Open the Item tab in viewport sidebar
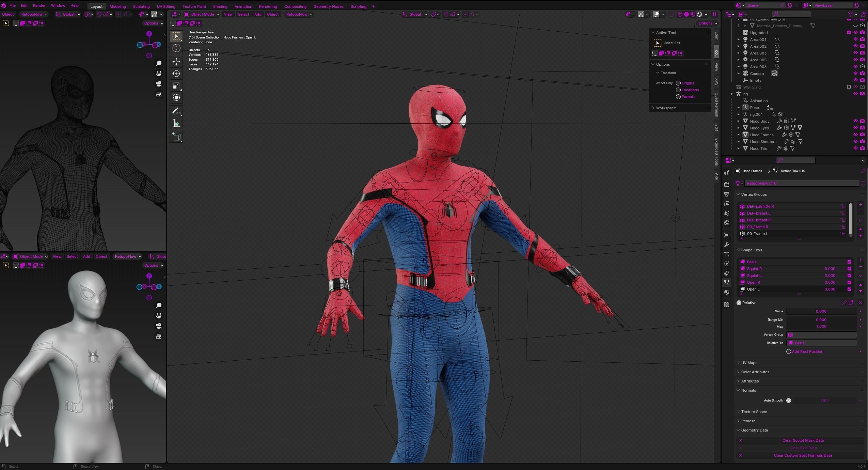 [716, 36]
